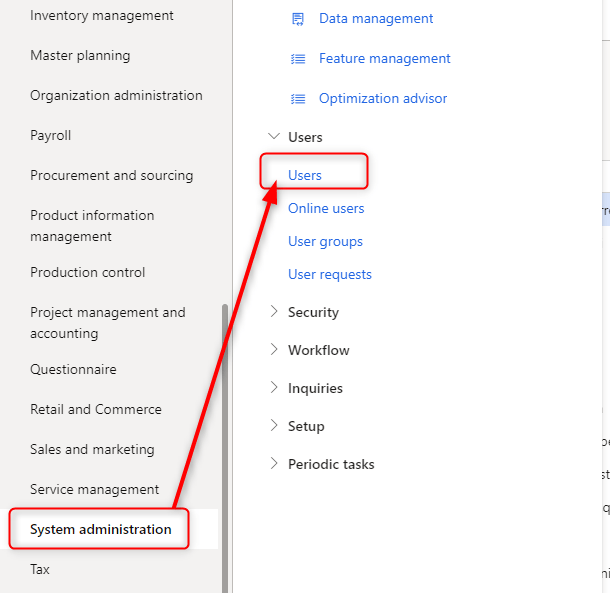Open Payroll module

[x=51, y=135]
